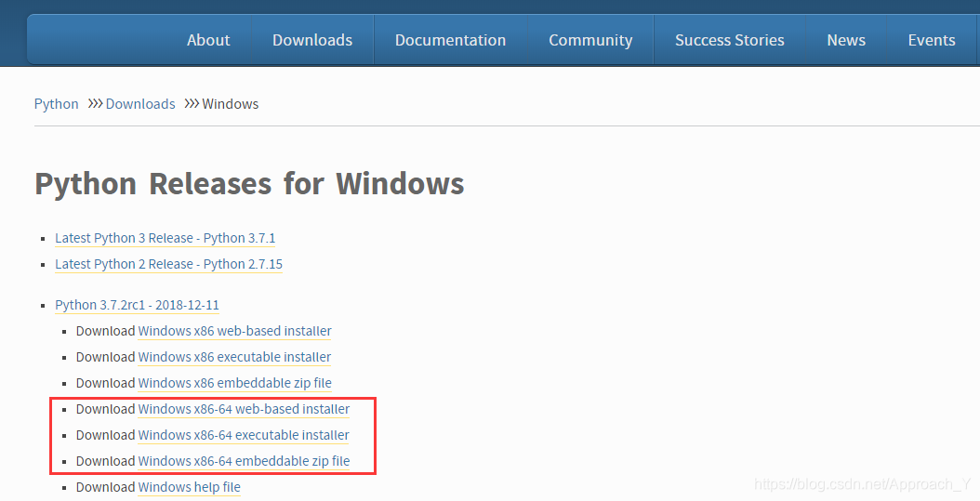
Task: Open the Documentation menu item
Action: click(x=451, y=40)
